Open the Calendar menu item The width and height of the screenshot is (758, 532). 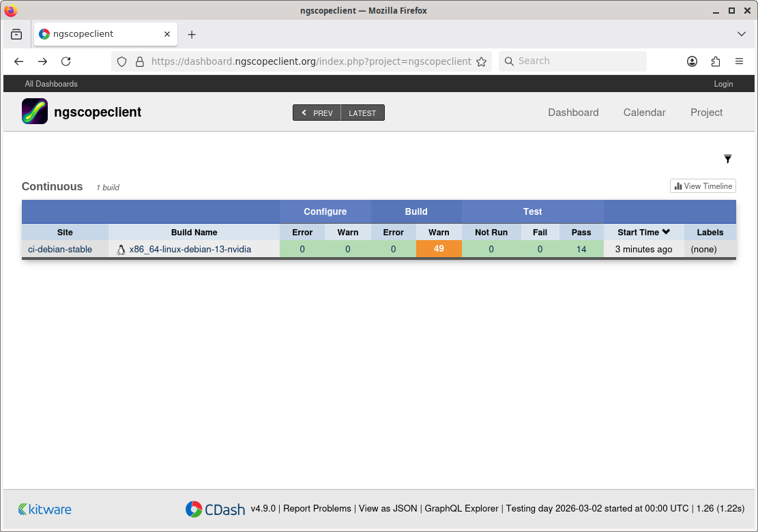coord(644,113)
